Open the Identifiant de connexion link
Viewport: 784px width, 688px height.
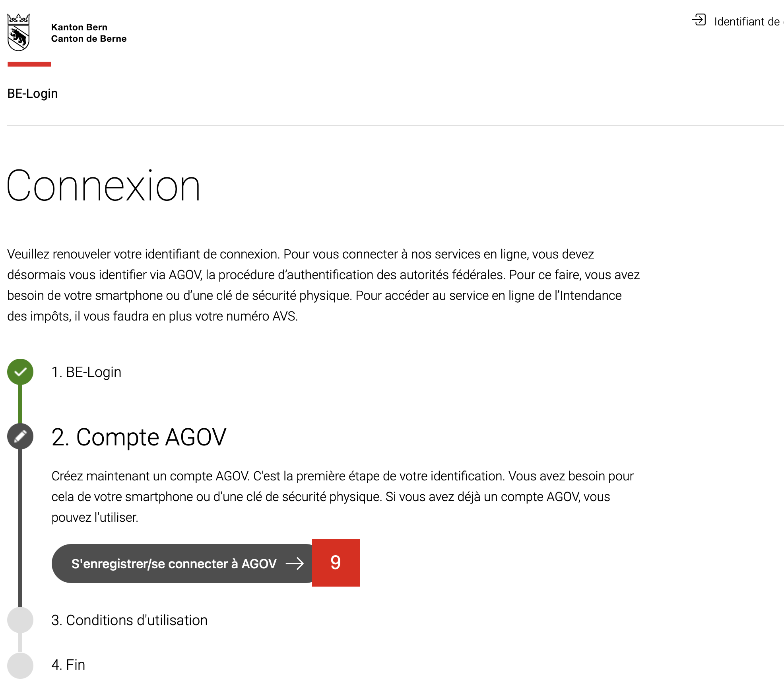[747, 21]
